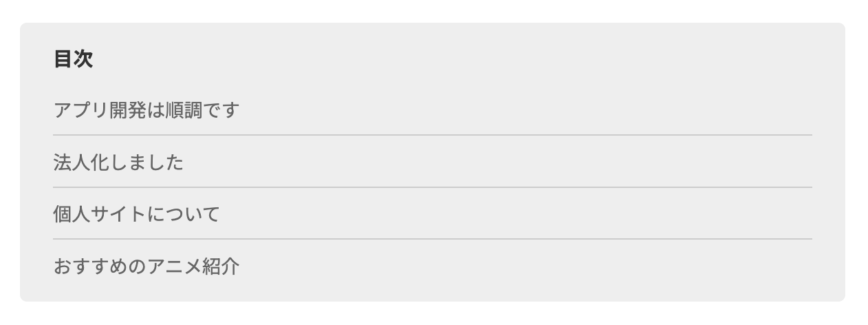Image resolution: width=868 pixels, height=325 pixels.
Task: Select the second entry under 目次
Action: [118, 162]
